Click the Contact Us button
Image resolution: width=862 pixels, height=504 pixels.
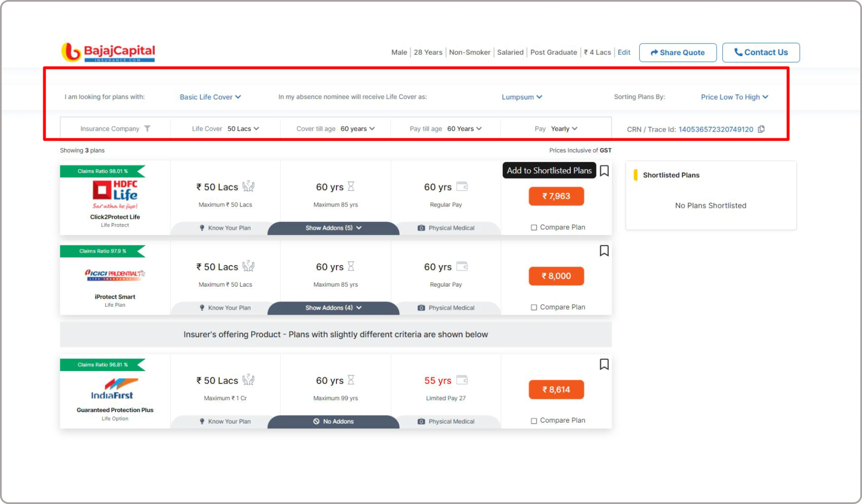[x=761, y=52]
